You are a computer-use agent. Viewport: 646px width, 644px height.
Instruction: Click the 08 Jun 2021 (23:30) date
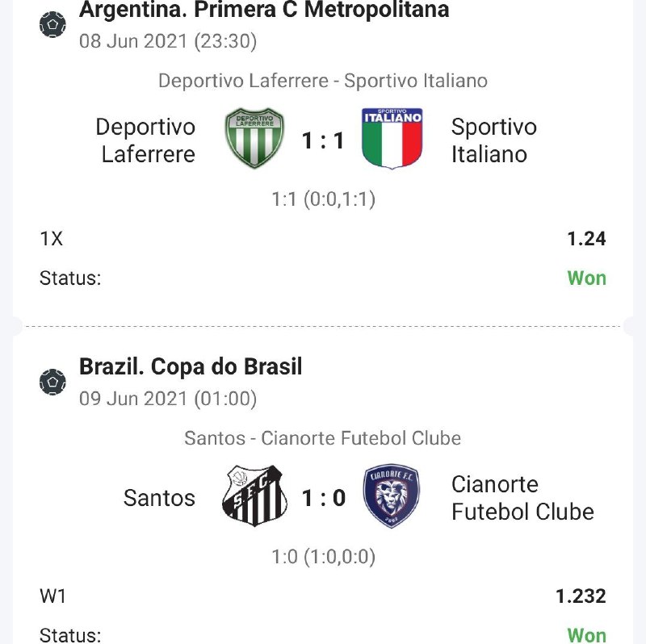tap(168, 41)
